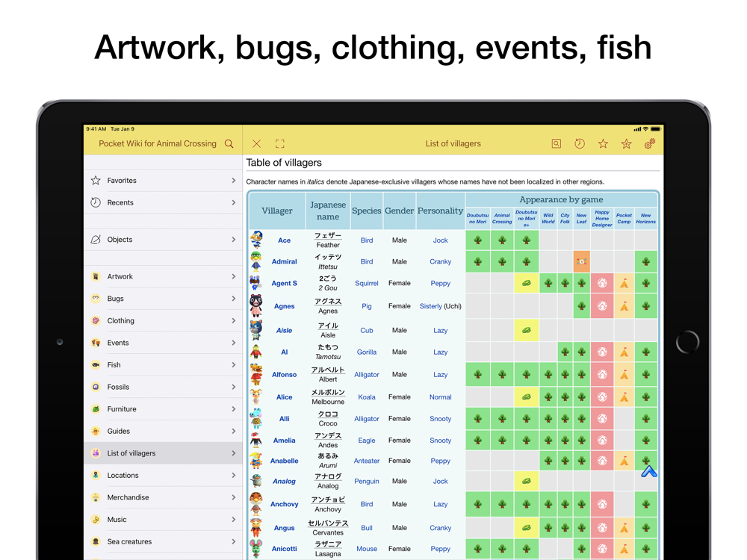Screen dimensions: 747x560
Task: Click the orange New Leaf cell in Admiral's row
Action: coord(582,261)
